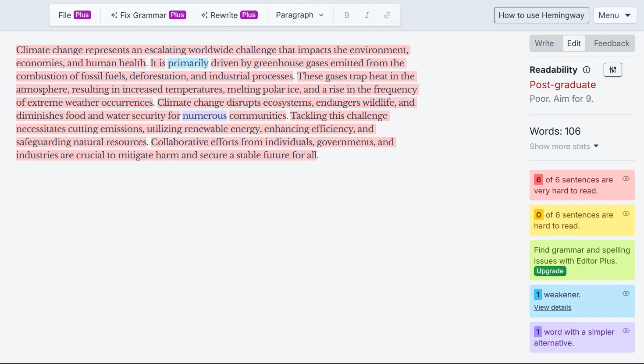Image resolution: width=644 pixels, height=364 pixels.
Task: Hide highlights for very hard to read sentences
Action: (626, 178)
